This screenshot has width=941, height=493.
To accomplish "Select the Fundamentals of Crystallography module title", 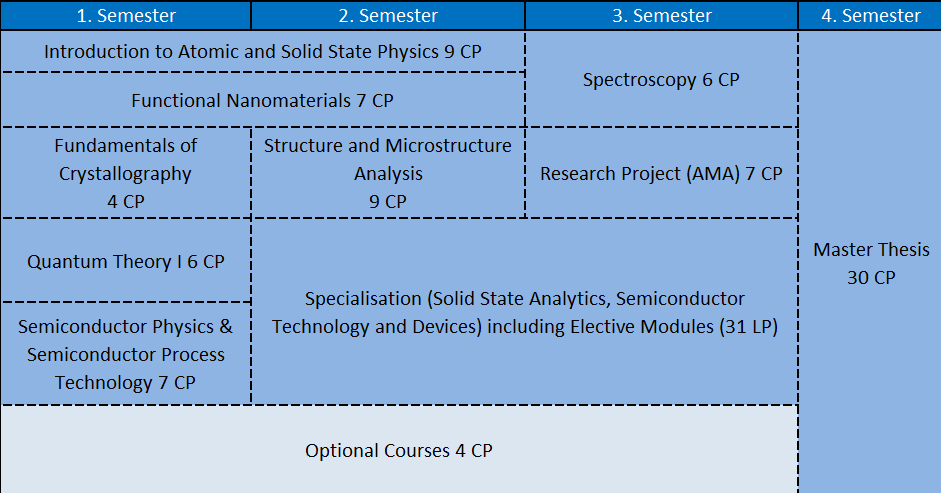I will (125, 159).
